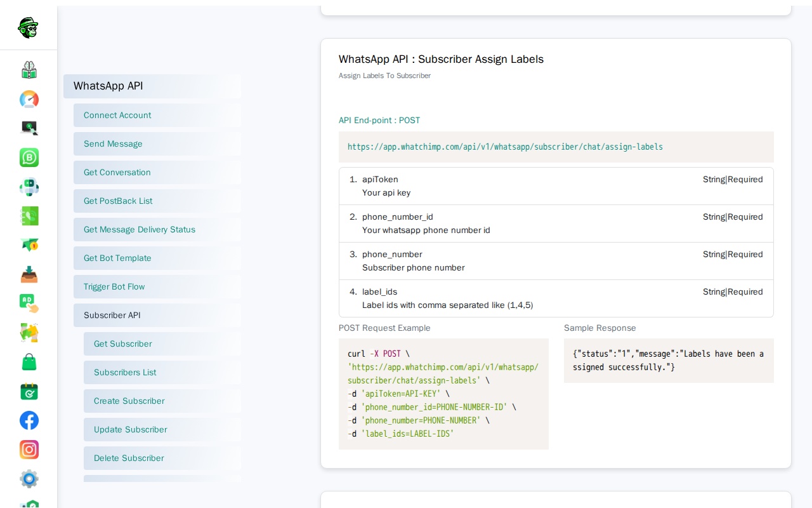Click the settings gear sidebar icon
Viewport: 812px width, 508px height.
pos(29,479)
